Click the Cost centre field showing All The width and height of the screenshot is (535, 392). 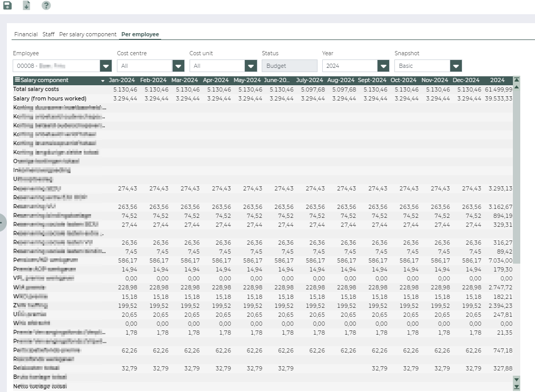point(145,66)
